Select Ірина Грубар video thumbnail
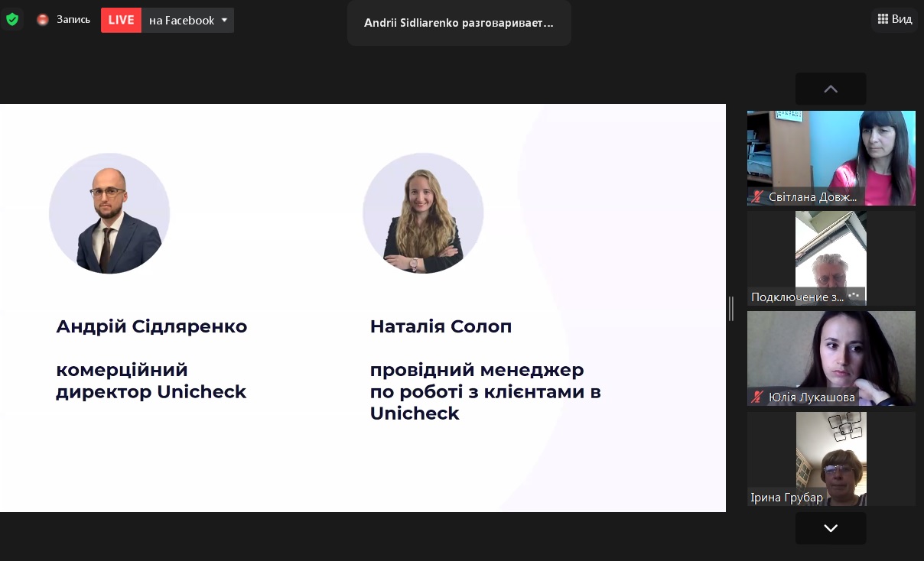Viewport: 924px width, 561px height. tap(831, 459)
